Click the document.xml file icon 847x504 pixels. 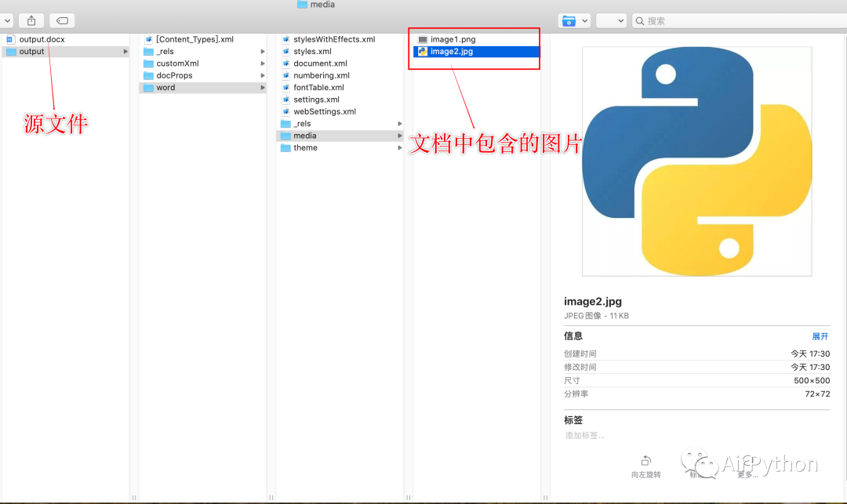285,63
